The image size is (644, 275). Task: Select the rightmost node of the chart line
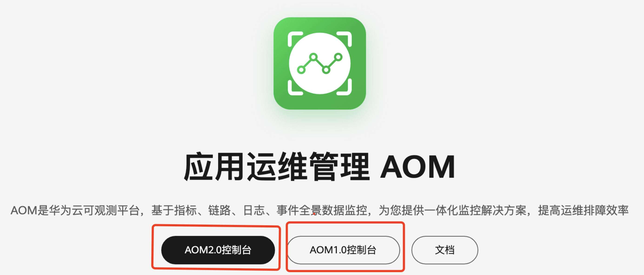tap(338, 57)
